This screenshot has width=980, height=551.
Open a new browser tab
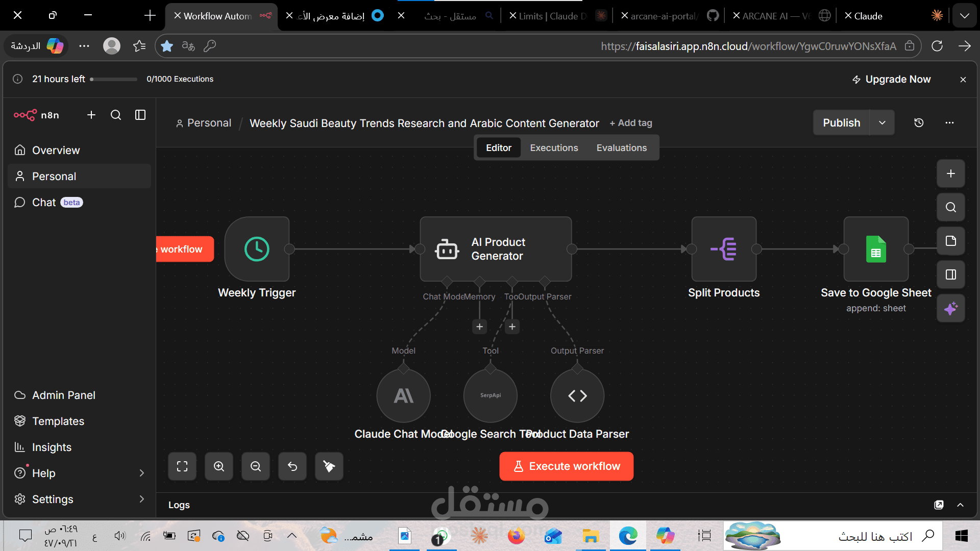click(x=150, y=16)
